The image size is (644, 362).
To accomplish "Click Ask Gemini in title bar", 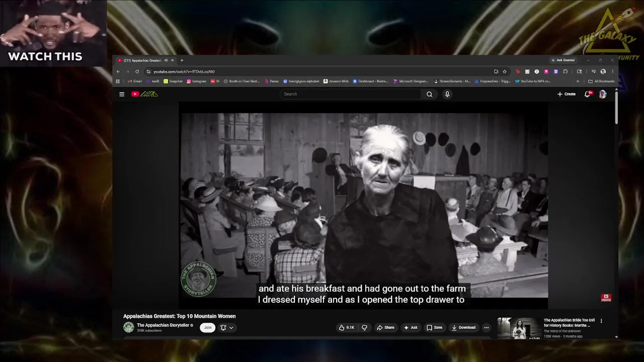I will [x=563, y=60].
